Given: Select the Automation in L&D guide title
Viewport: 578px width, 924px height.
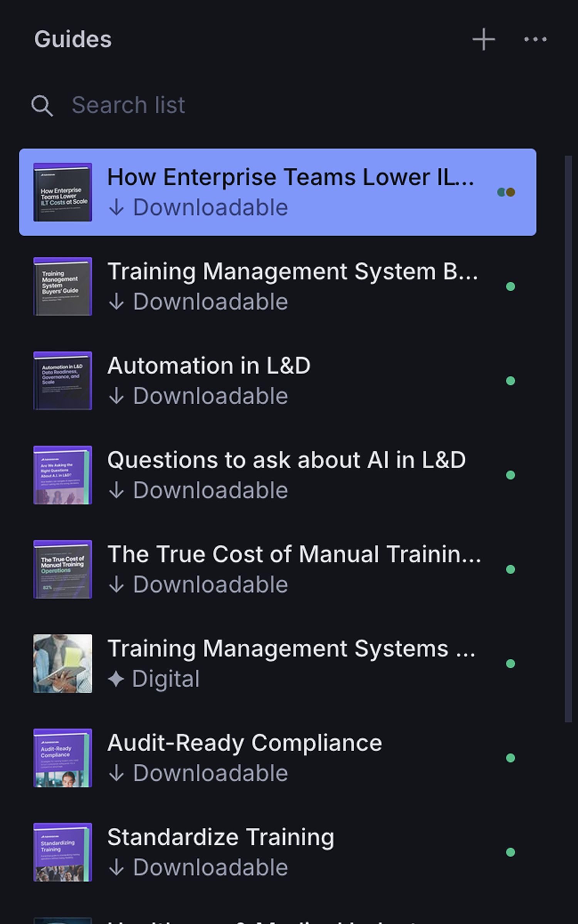Looking at the screenshot, I should 209,366.
